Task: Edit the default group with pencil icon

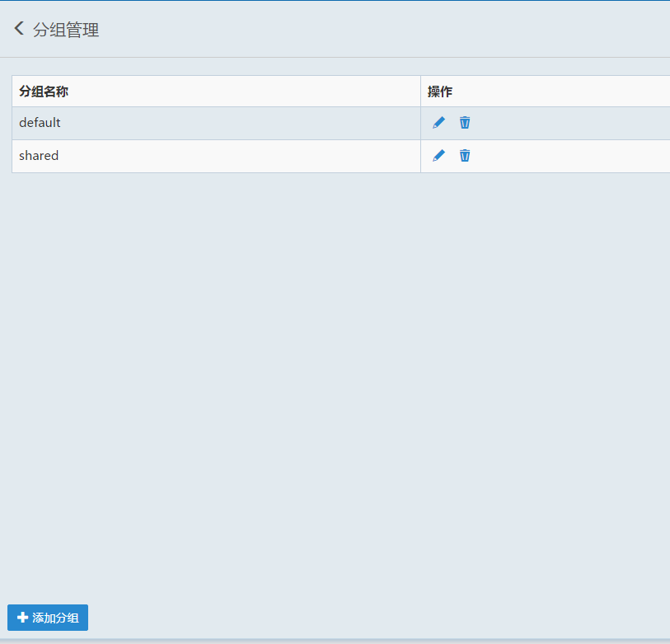Action: (438, 123)
